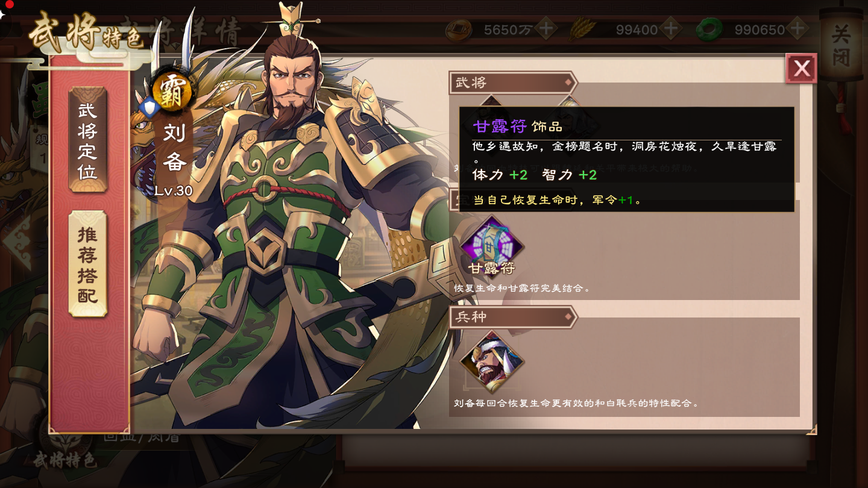Click the 甘露符 accessory icon
Screen dimensions: 868x488
[492, 244]
